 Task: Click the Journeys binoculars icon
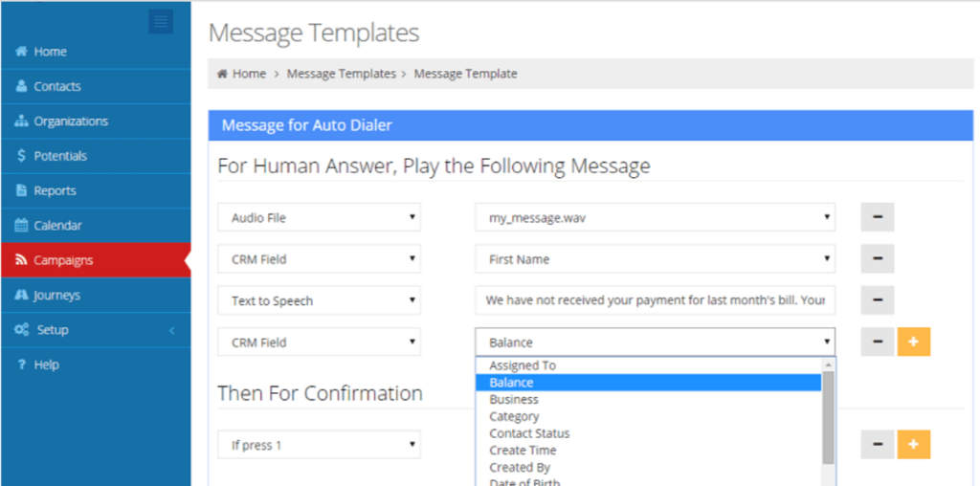point(21,295)
